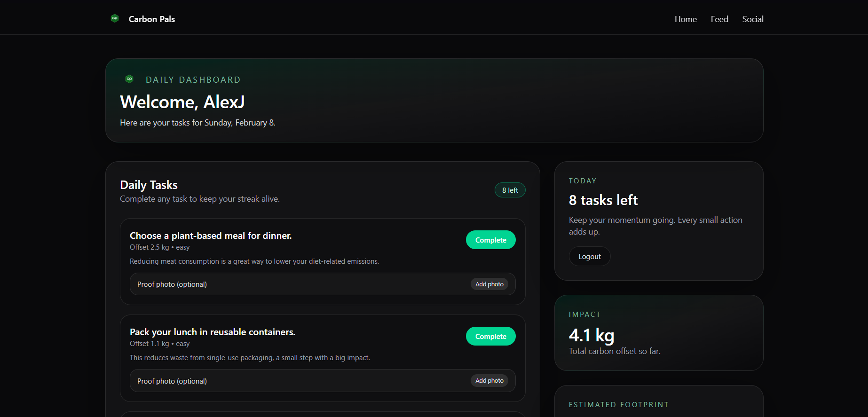This screenshot has height=417, width=868.
Task: Click the Carbon Pals logo icon in navbar
Action: (115, 18)
